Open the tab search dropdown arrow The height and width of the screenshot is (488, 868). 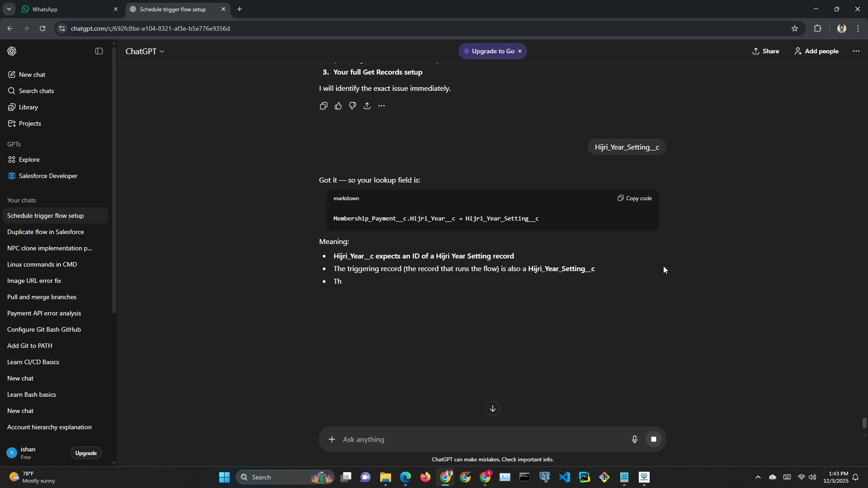[9, 9]
